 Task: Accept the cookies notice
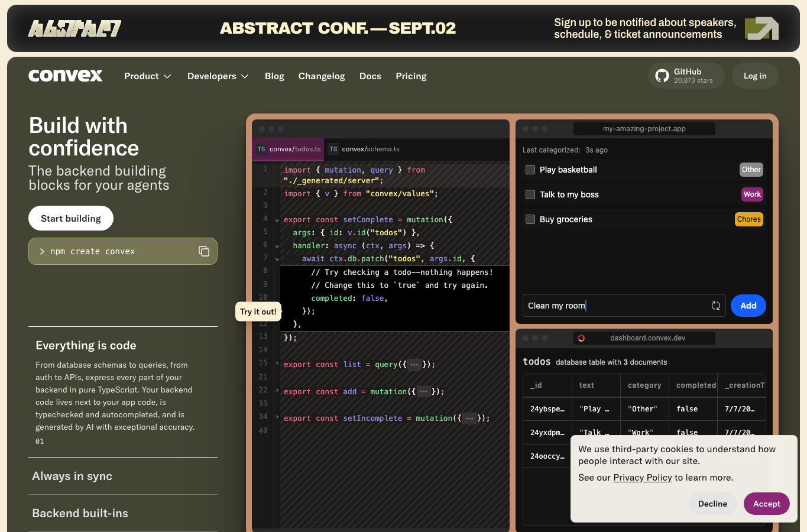click(767, 504)
